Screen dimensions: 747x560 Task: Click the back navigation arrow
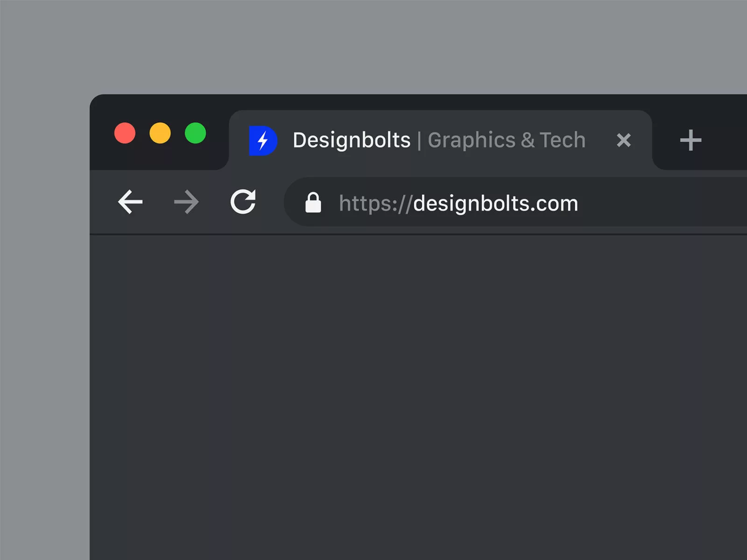131,202
